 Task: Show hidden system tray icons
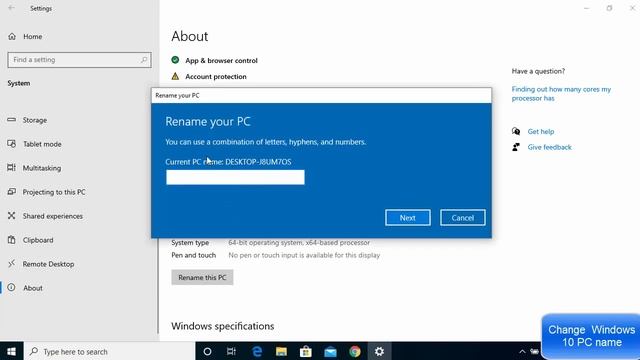tap(522, 351)
